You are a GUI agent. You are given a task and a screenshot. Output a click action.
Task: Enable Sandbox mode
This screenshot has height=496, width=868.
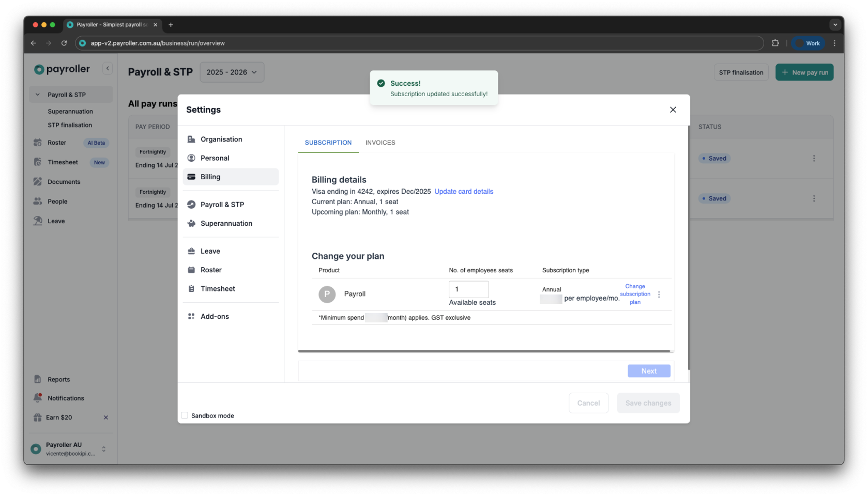(x=185, y=415)
